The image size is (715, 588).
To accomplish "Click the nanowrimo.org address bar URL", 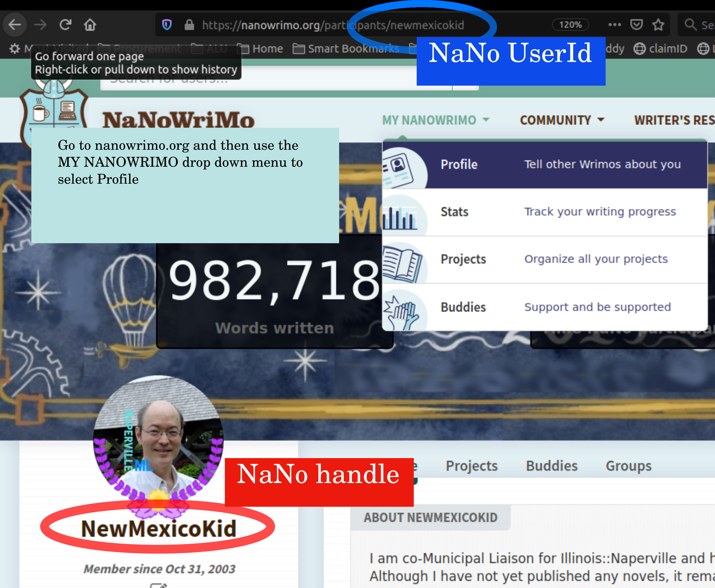I will [333, 25].
